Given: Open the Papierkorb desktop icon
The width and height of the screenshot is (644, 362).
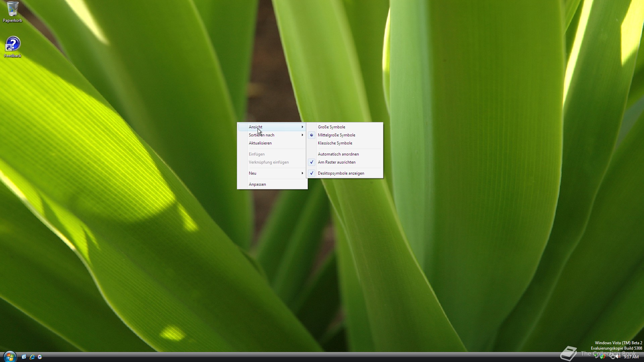Looking at the screenshot, I should click(x=12, y=12).
